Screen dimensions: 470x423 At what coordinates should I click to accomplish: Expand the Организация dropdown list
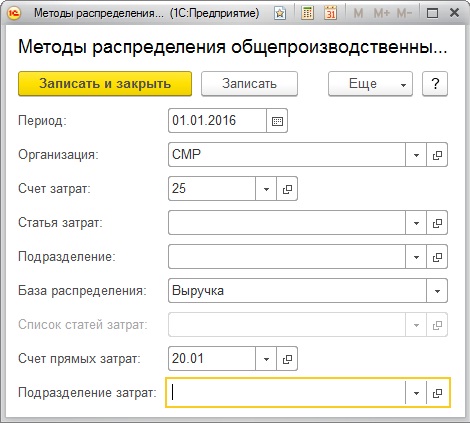[x=416, y=155]
